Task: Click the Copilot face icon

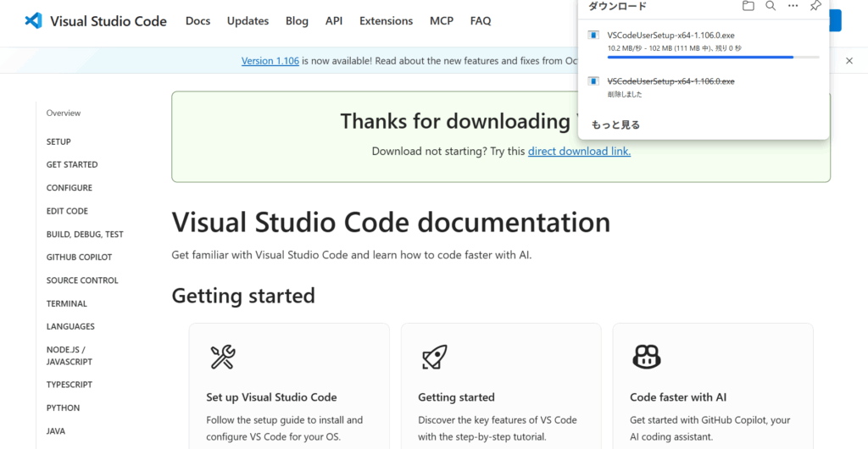Action: point(647,357)
